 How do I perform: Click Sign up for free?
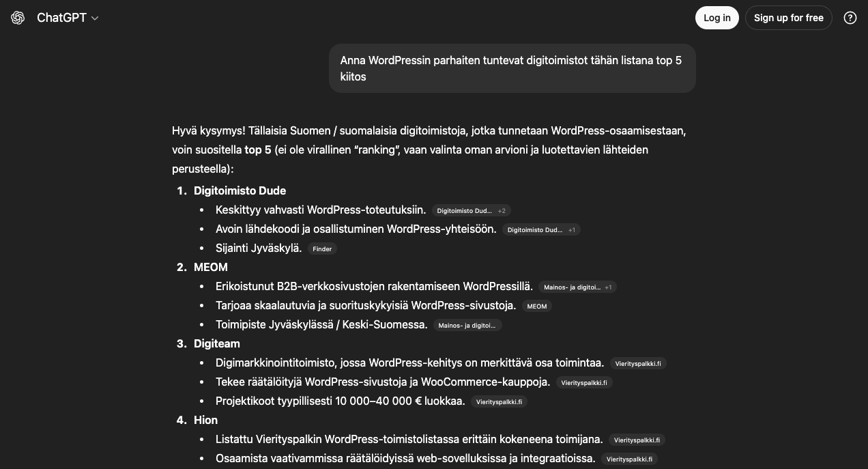789,18
